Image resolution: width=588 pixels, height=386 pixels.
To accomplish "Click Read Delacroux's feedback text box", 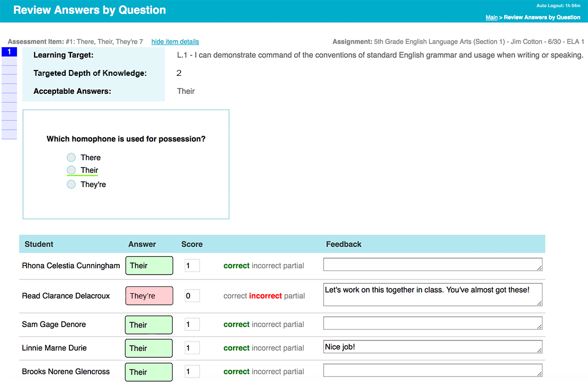I will coord(433,295).
